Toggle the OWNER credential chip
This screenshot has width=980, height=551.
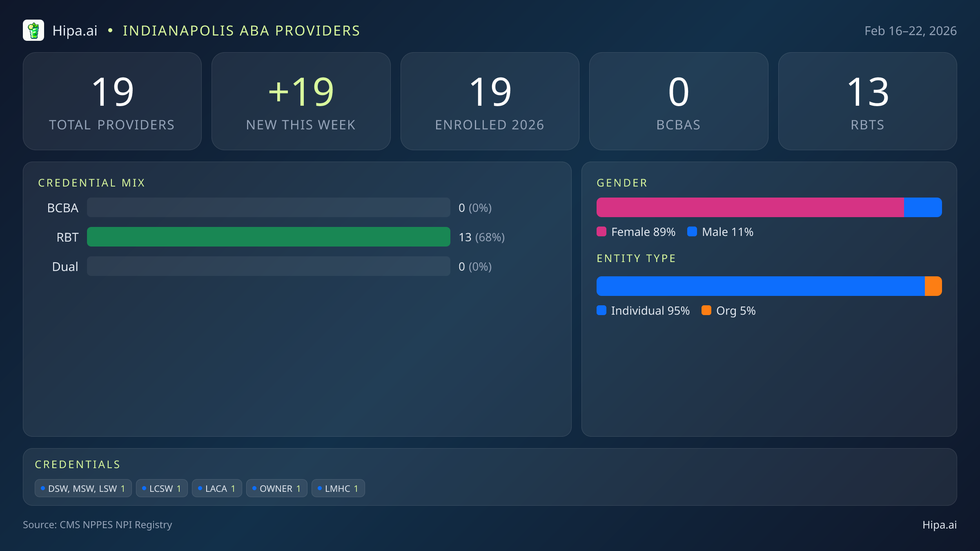click(277, 488)
